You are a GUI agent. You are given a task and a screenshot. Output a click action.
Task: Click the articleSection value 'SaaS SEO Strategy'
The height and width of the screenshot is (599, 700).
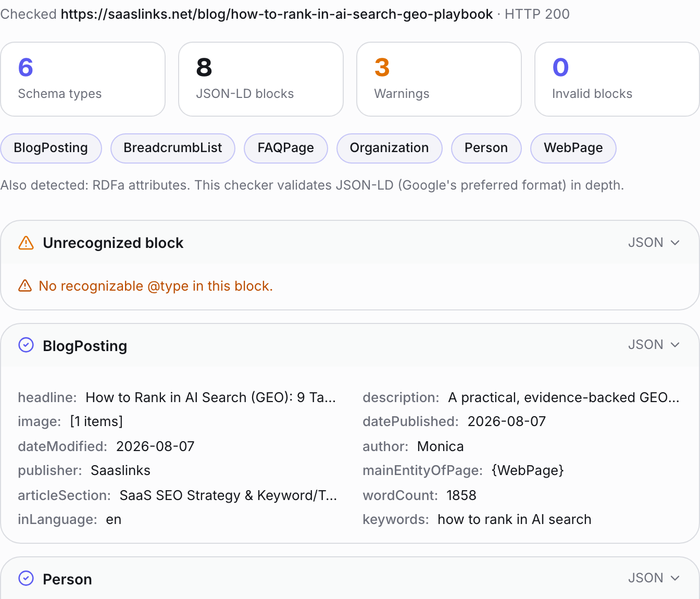click(x=228, y=495)
